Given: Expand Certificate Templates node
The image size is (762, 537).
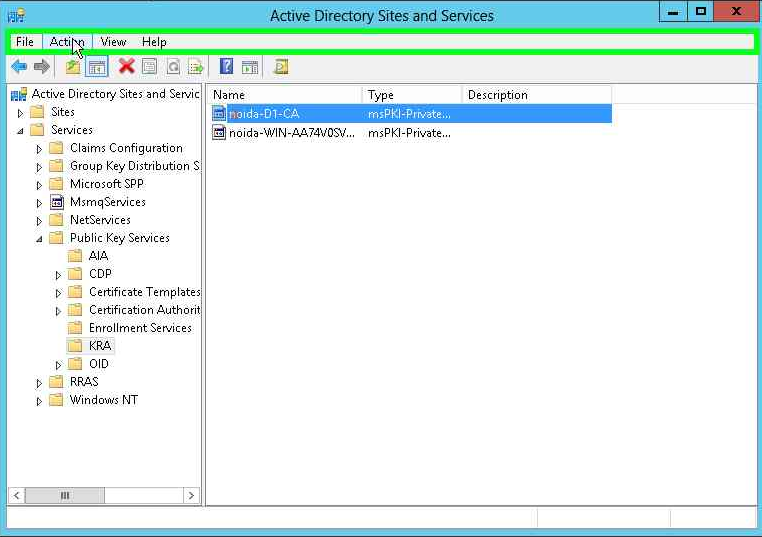Looking at the screenshot, I should click(58, 293).
